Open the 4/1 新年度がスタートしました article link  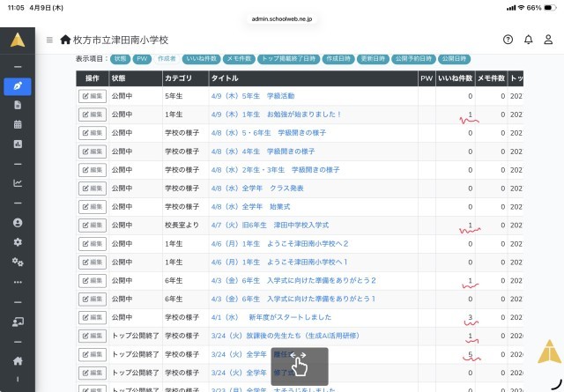pos(271,317)
